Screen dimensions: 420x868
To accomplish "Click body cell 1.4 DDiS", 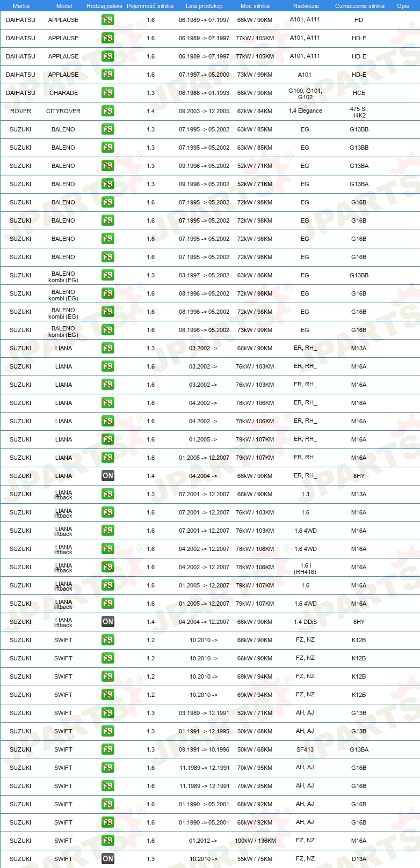I will (x=305, y=622).
